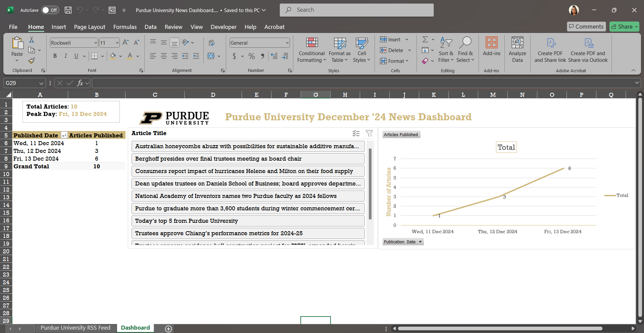Click the slicer Multi-Select icon
This screenshot has height=333, width=644.
pos(356,133)
